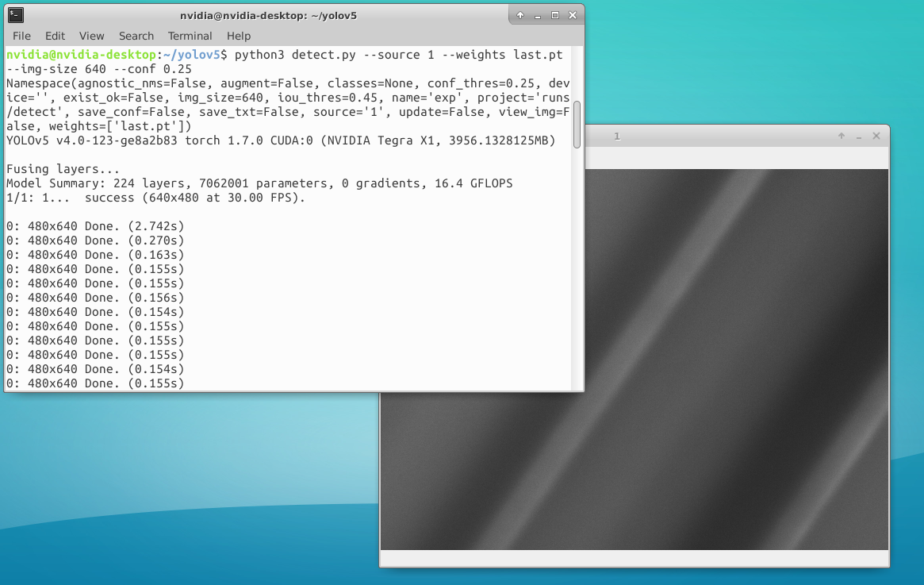This screenshot has height=585, width=924.
Task: Minimize the terminal window
Action: tap(538, 15)
